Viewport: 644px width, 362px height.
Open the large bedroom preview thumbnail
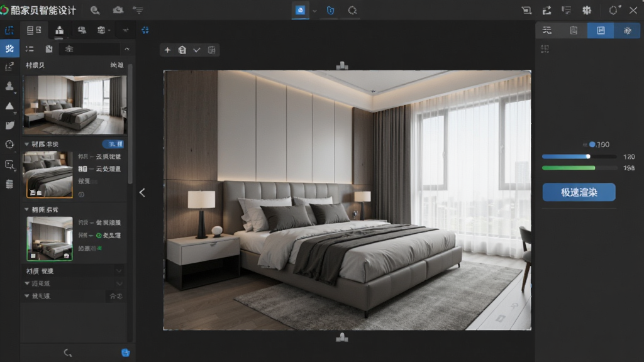(x=75, y=105)
